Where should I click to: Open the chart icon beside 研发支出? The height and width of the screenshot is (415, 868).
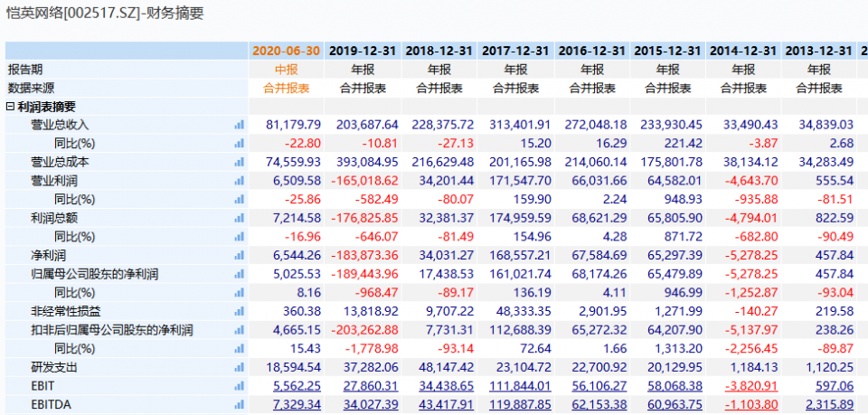coord(240,368)
